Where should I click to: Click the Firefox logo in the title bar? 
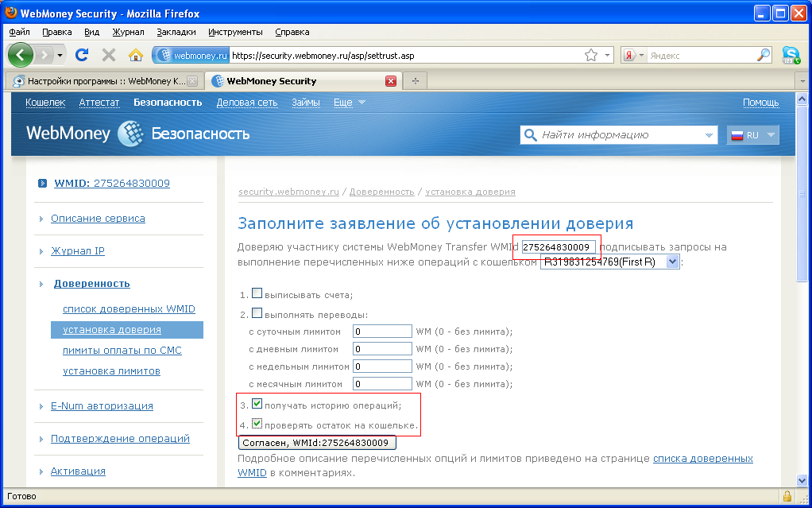pos(11,13)
